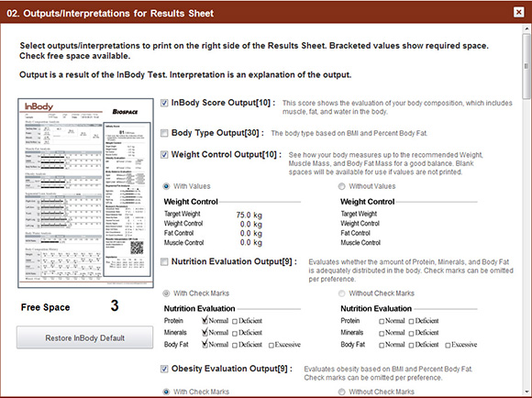The image size is (532, 398).
Task: Click the scrollbar down arrow
Action: click(x=526, y=392)
